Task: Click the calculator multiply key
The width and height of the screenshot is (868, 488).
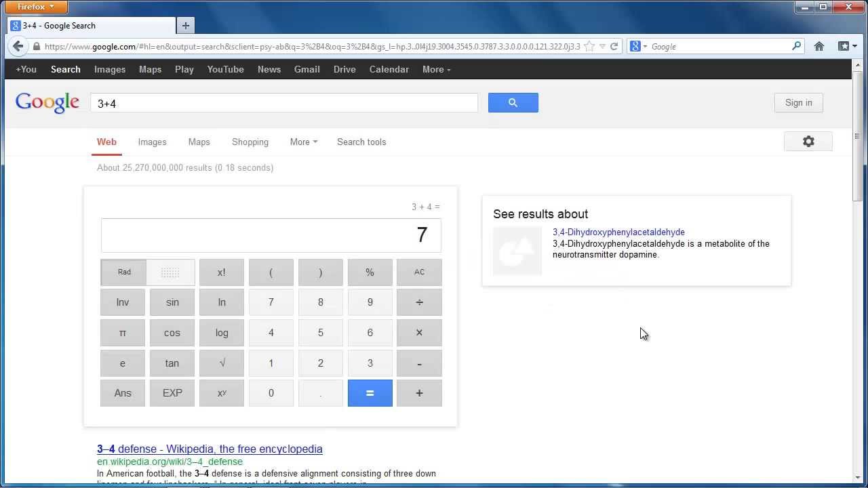Action: [x=419, y=333]
